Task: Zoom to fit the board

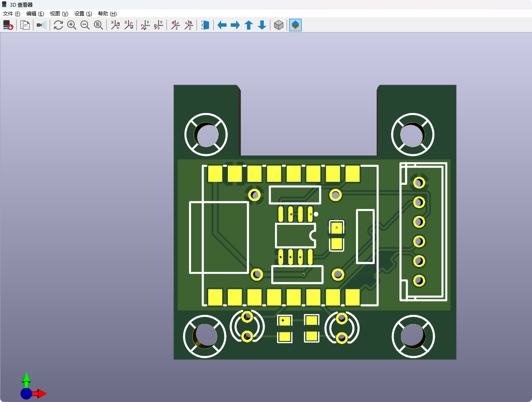Action: click(x=98, y=25)
